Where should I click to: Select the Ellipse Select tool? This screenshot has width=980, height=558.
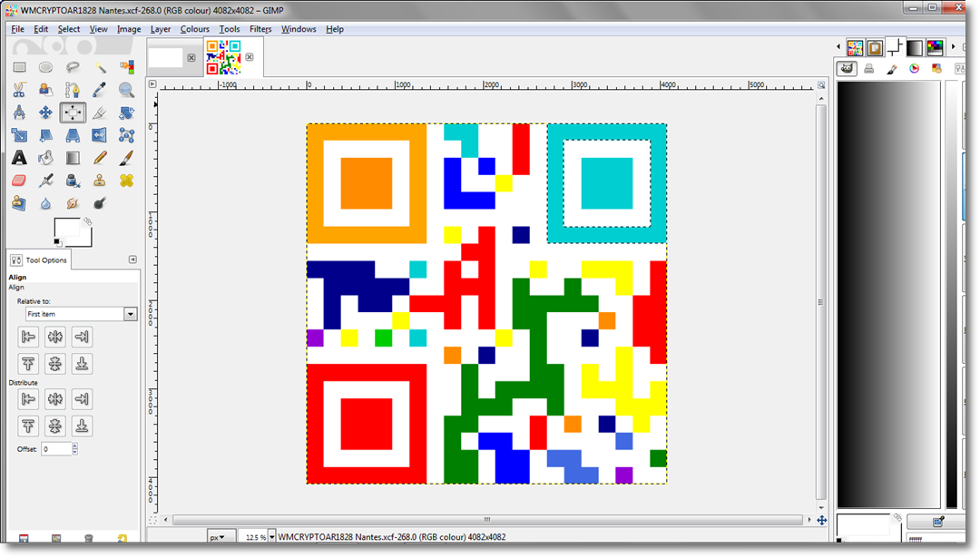tap(45, 67)
